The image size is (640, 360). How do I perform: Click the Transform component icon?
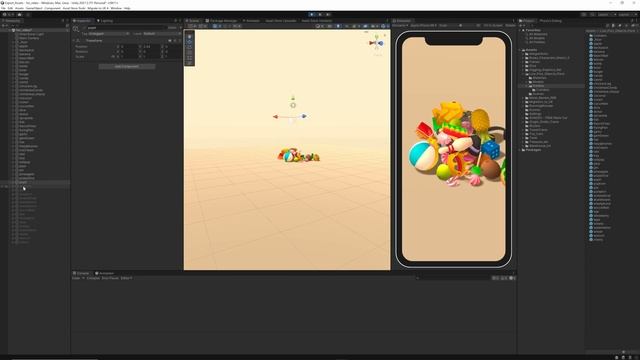(79, 41)
